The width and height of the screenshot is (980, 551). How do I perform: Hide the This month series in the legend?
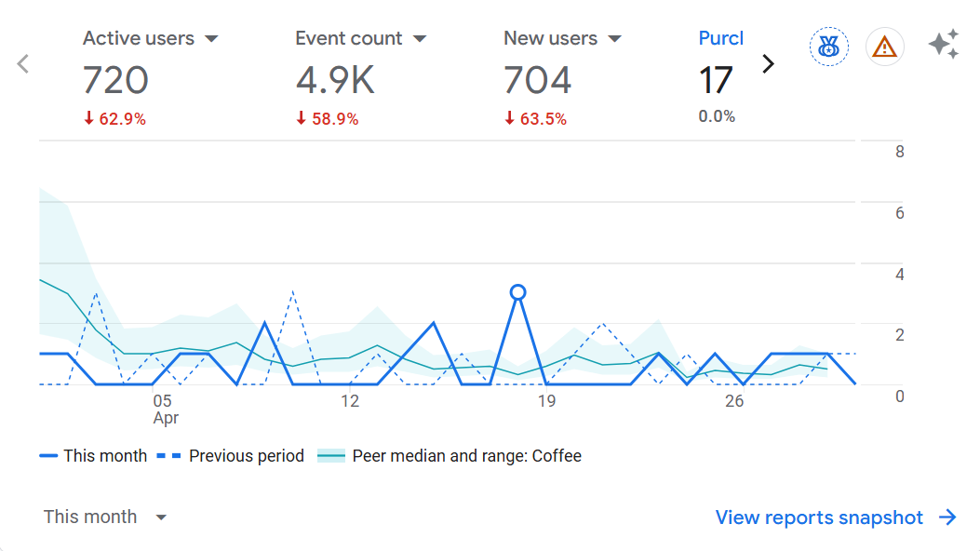point(95,455)
